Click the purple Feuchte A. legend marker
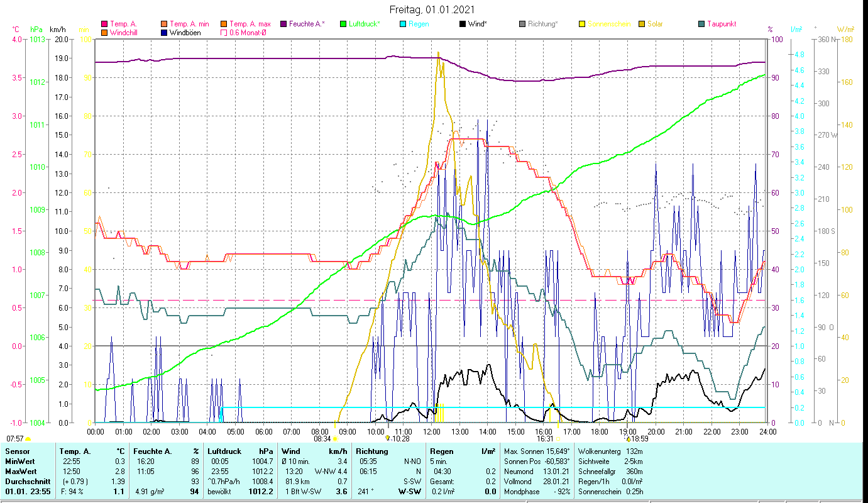 (x=283, y=24)
